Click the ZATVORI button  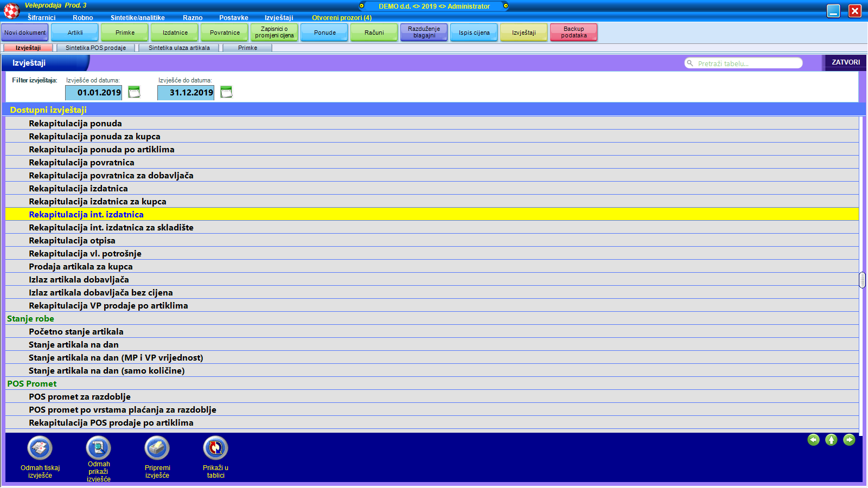845,62
